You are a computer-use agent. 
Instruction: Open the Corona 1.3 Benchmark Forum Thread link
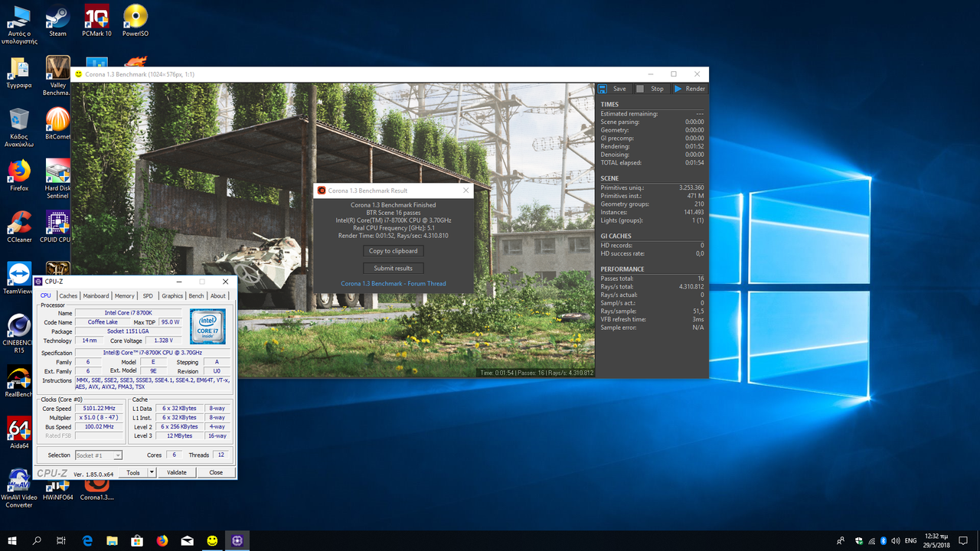[x=394, y=284]
